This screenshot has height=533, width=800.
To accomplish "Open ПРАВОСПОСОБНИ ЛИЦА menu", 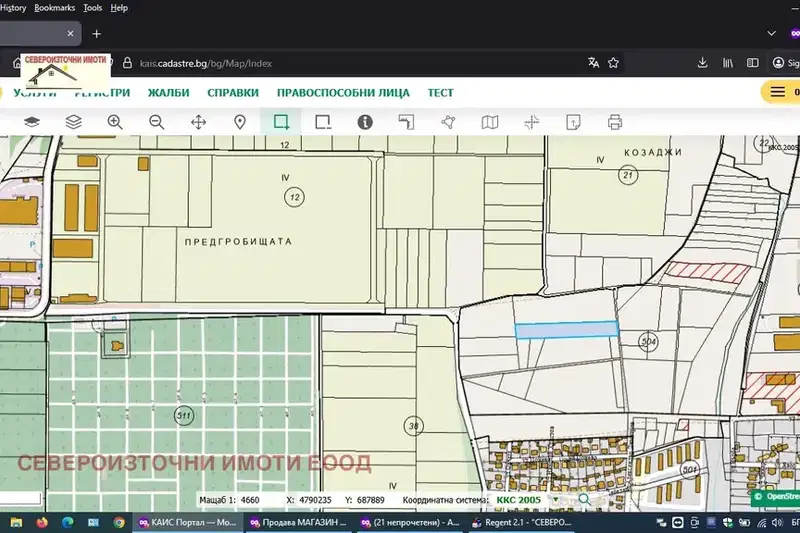I will [343, 93].
